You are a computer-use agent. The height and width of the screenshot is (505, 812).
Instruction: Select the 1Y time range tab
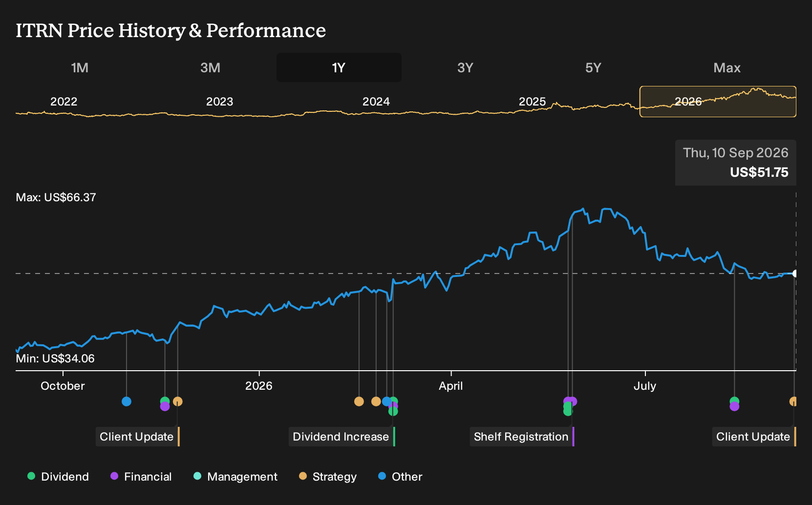pyautogui.click(x=339, y=67)
